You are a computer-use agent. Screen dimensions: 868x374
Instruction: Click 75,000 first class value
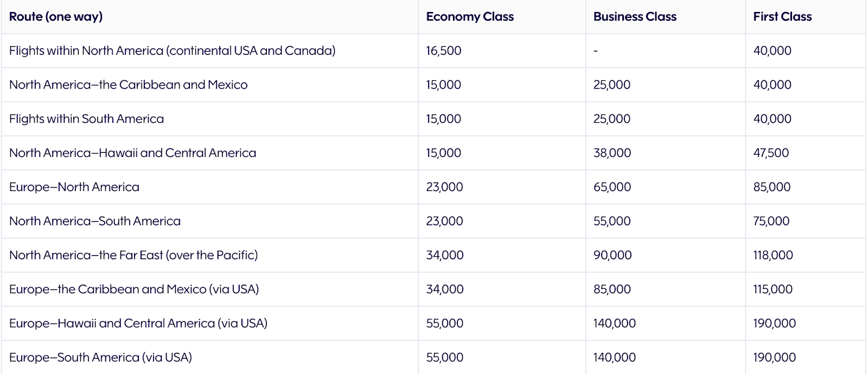[x=771, y=221]
